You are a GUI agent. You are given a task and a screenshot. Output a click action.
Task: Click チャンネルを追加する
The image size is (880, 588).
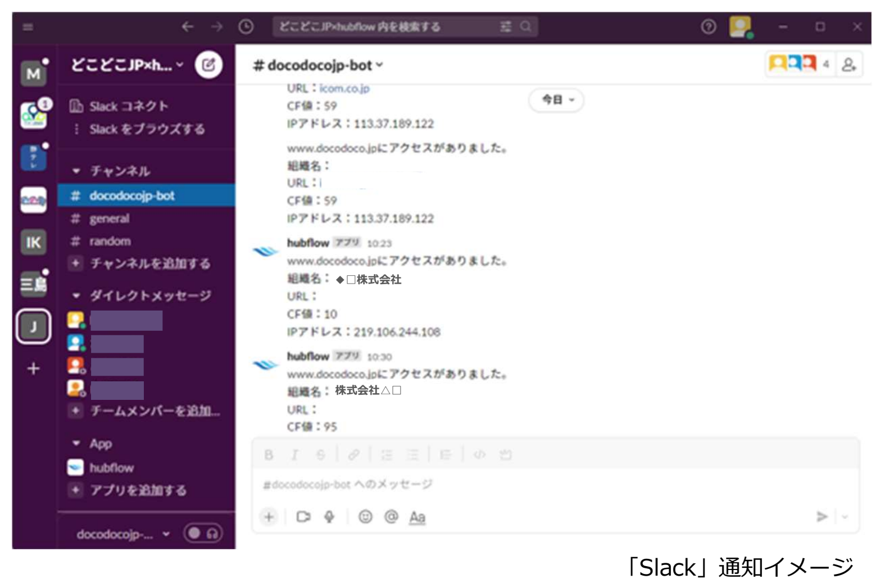click(139, 263)
